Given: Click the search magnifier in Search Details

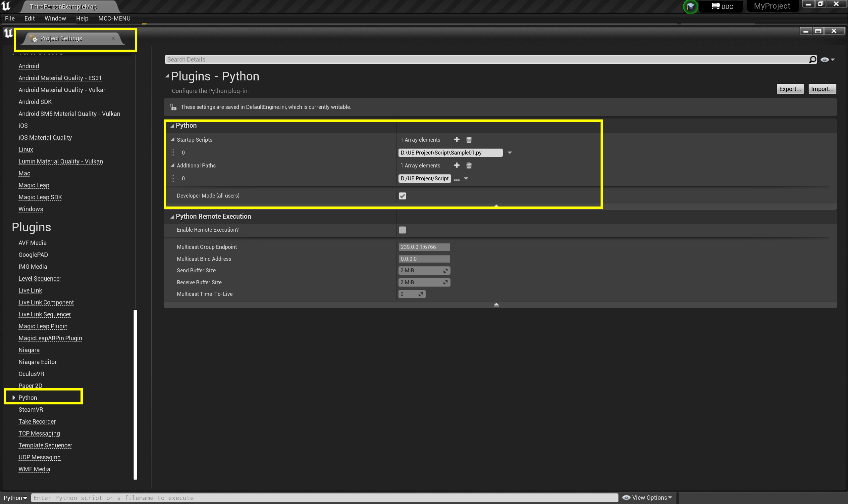Looking at the screenshot, I should point(812,60).
